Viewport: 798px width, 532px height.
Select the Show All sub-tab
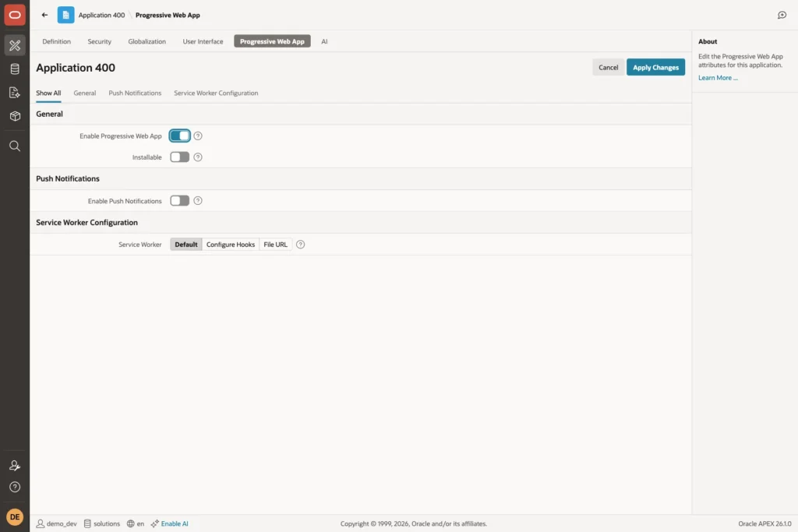48,93
